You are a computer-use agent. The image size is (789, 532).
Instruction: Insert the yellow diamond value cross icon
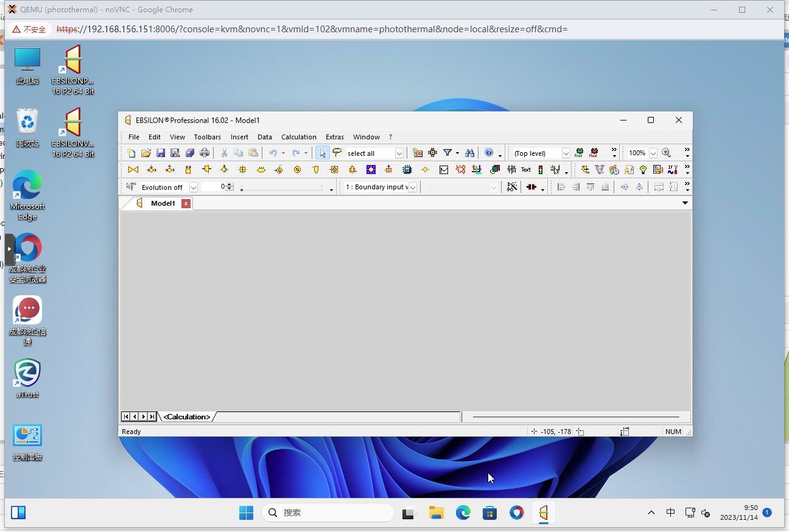coord(426,170)
